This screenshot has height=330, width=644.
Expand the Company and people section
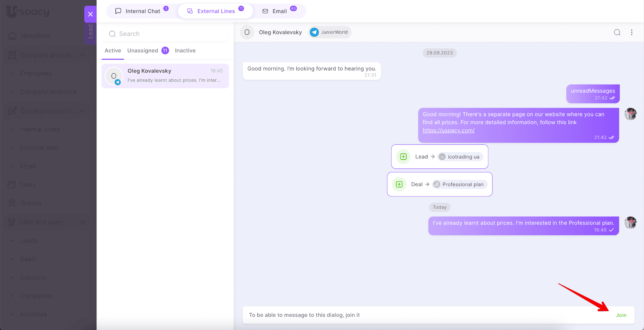(x=83, y=55)
